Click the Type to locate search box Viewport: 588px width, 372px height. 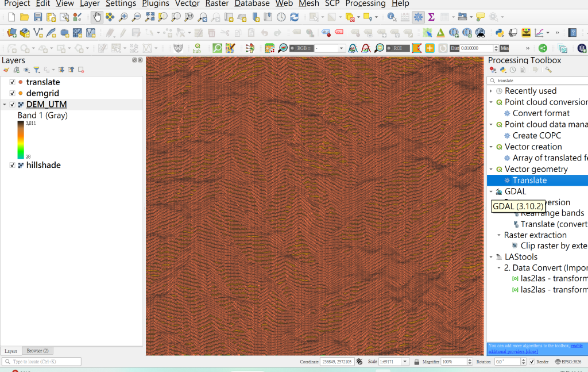tap(41, 362)
